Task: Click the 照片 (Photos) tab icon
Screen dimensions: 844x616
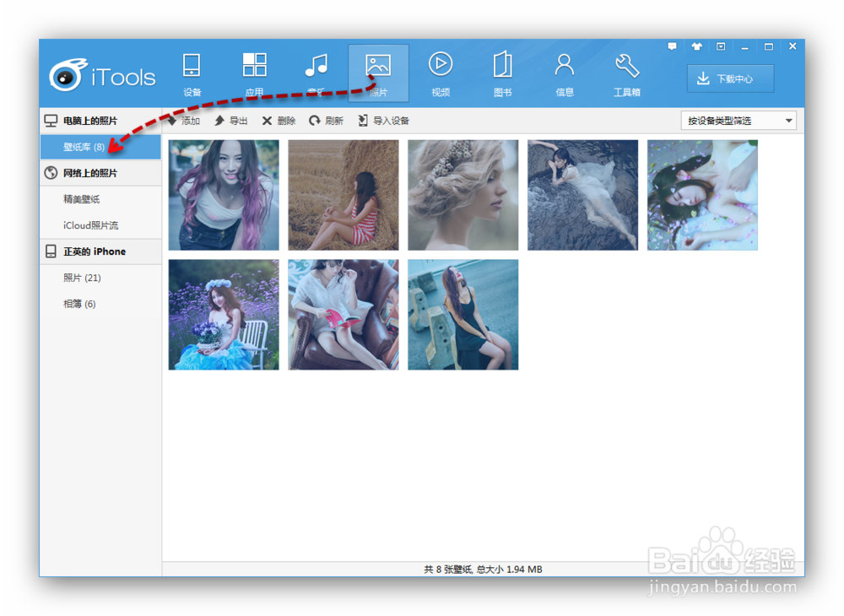Action: point(378,73)
